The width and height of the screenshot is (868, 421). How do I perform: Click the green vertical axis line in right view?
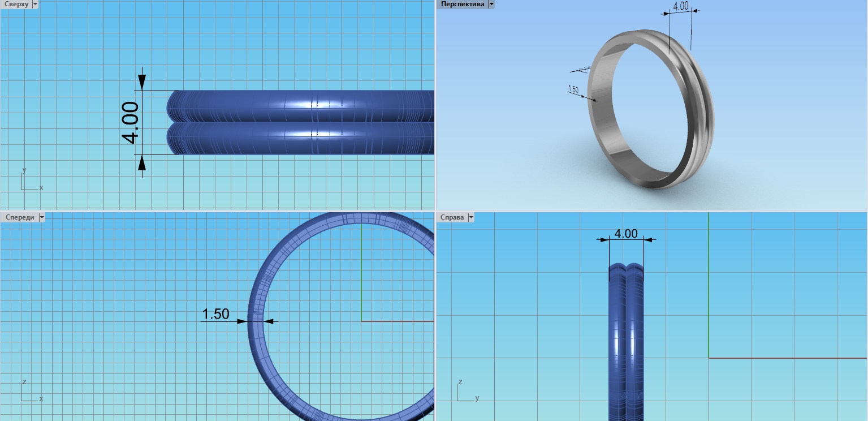tap(709, 283)
